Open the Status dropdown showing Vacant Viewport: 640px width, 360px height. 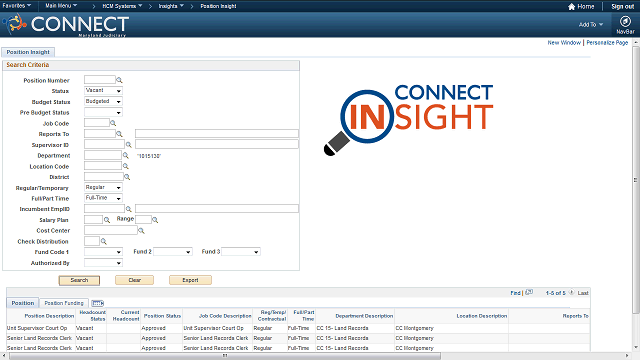click(x=103, y=91)
